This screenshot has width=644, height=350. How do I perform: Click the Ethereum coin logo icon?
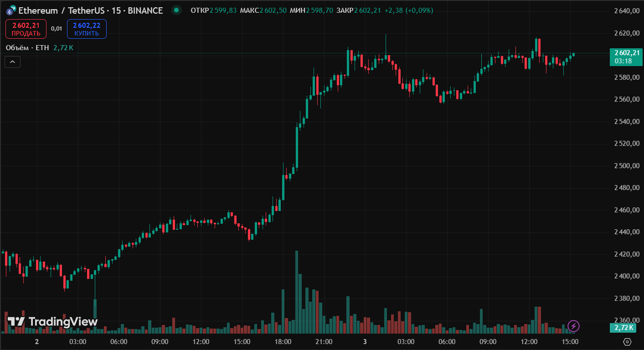pos(10,11)
